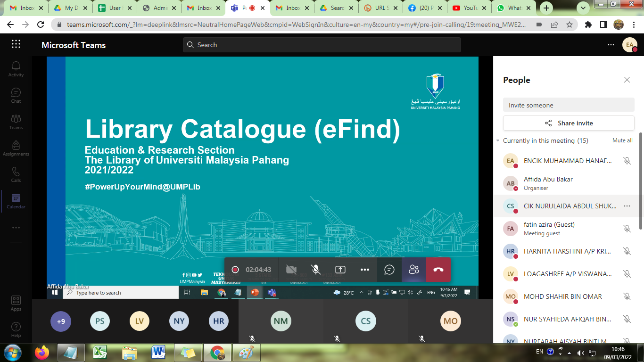The height and width of the screenshot is (362, 644).
Task: Click Mute all participants
Action: click(622, 140)
